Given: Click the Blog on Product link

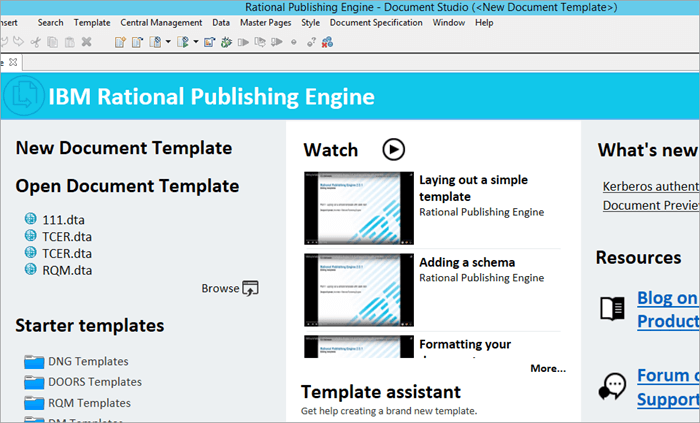Looking at the screenshot, I should click(668, 309).
